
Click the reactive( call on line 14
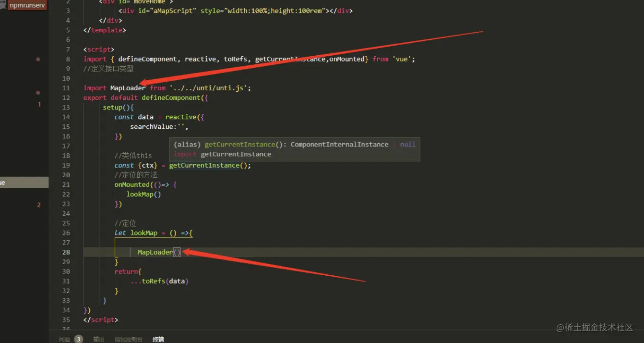click(183, 117)
